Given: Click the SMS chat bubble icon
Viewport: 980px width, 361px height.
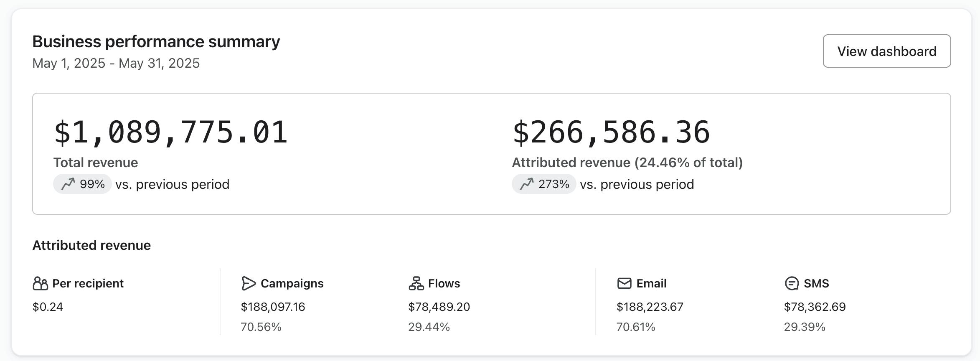Looking at the screenshot, I should pos(792,284).
